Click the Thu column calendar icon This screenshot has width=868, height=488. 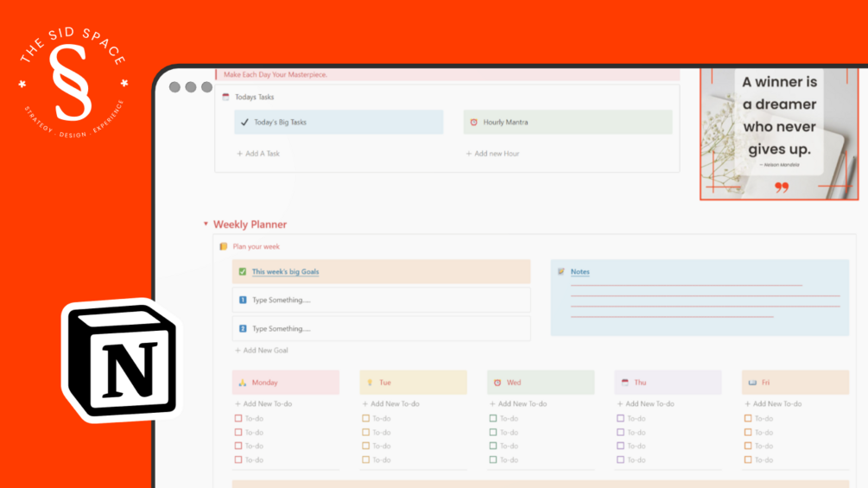click(625, 383)
